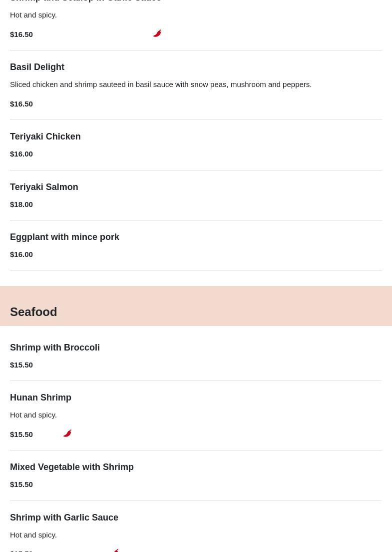This screenshot has height=552, width=392.
Task: Click the chili pepper icon beside the $16.50 garlic sauce dish
Action: coord(157,33)
